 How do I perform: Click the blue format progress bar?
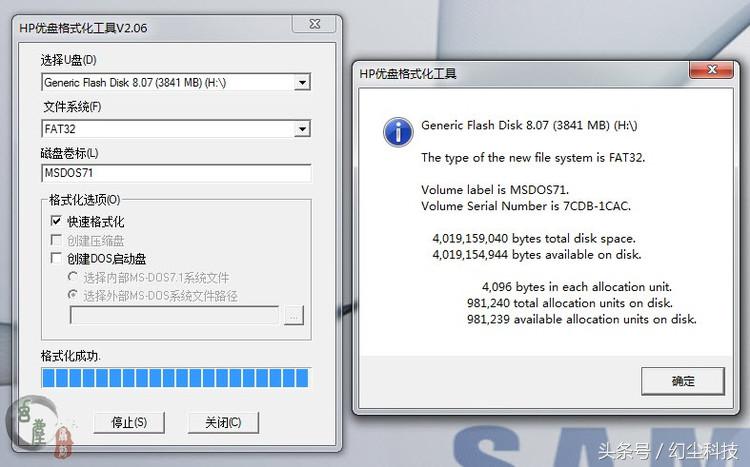tap(176, 378)
